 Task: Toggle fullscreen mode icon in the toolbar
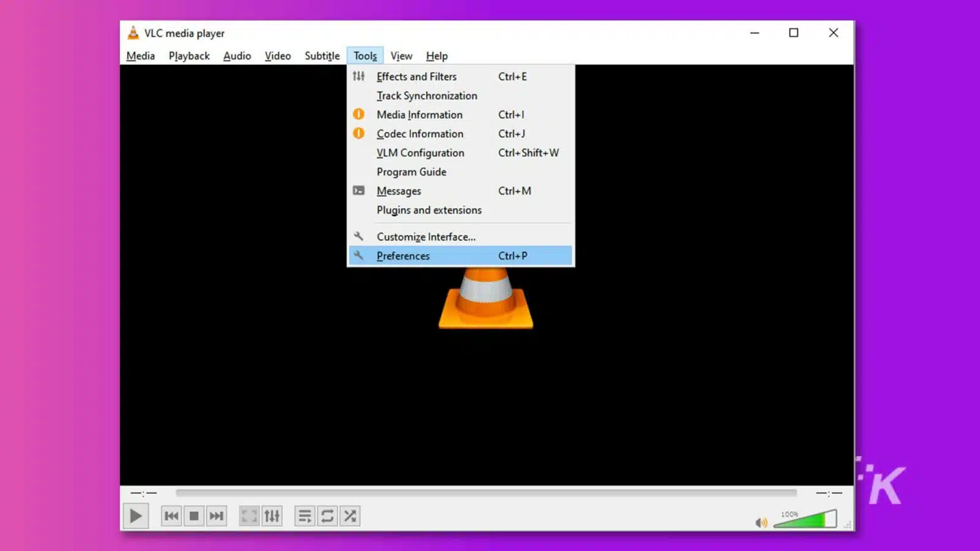(x=249, y=515)
